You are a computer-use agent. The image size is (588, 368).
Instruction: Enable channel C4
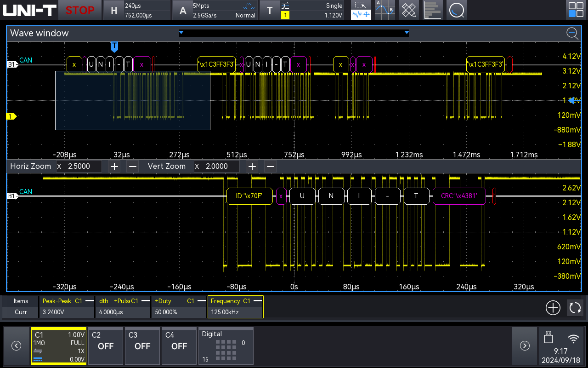[x=179, y=345]
